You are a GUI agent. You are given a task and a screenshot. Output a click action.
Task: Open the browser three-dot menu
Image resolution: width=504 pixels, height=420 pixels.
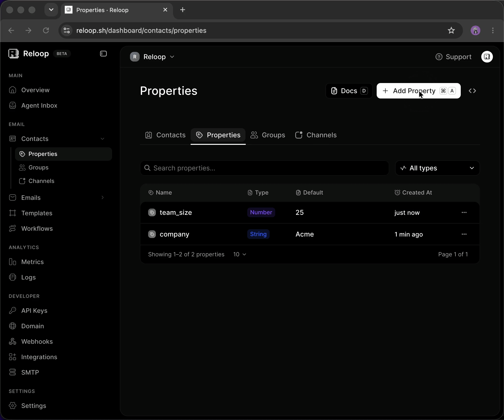click(x=493, y=30)
